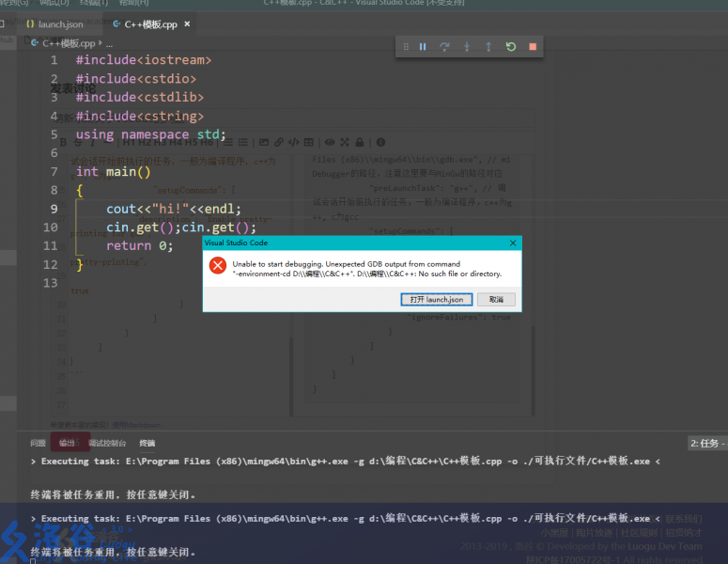Open the 输出 panel tab
Viewport: 728px width, 564px height.
coord(68,443)
